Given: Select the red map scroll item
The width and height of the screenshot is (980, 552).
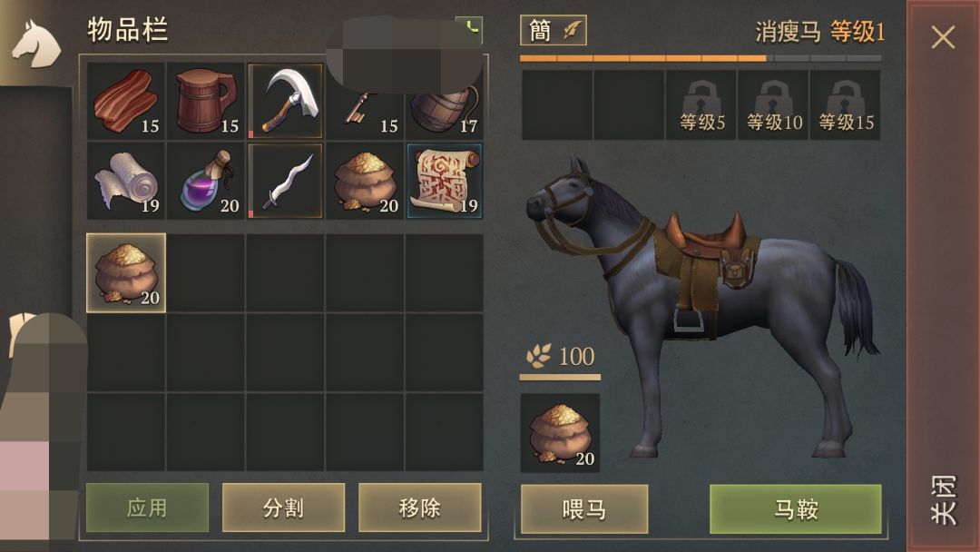Looking at the screenshot, I should point(445,181).
